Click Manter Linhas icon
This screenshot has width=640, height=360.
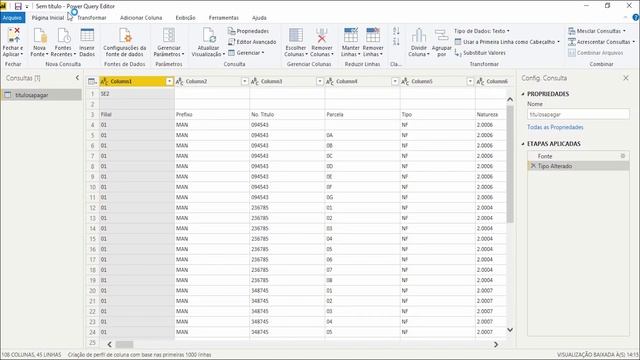point(351,36)
